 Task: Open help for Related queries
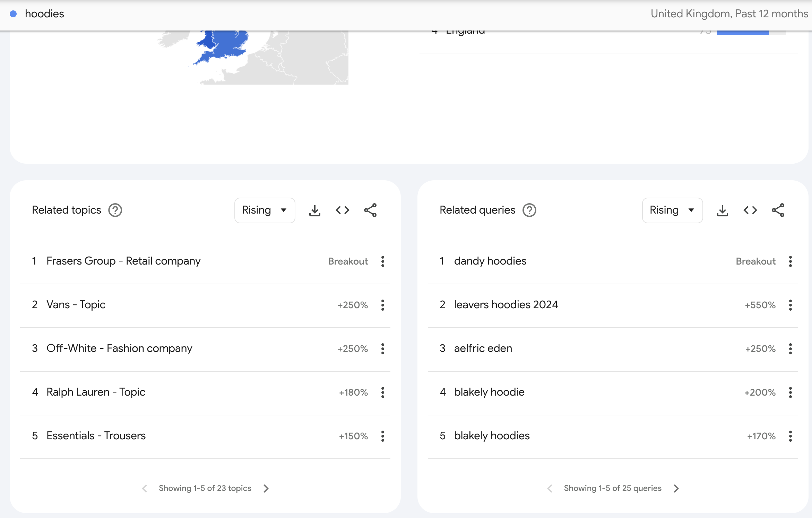pos(529,210)
